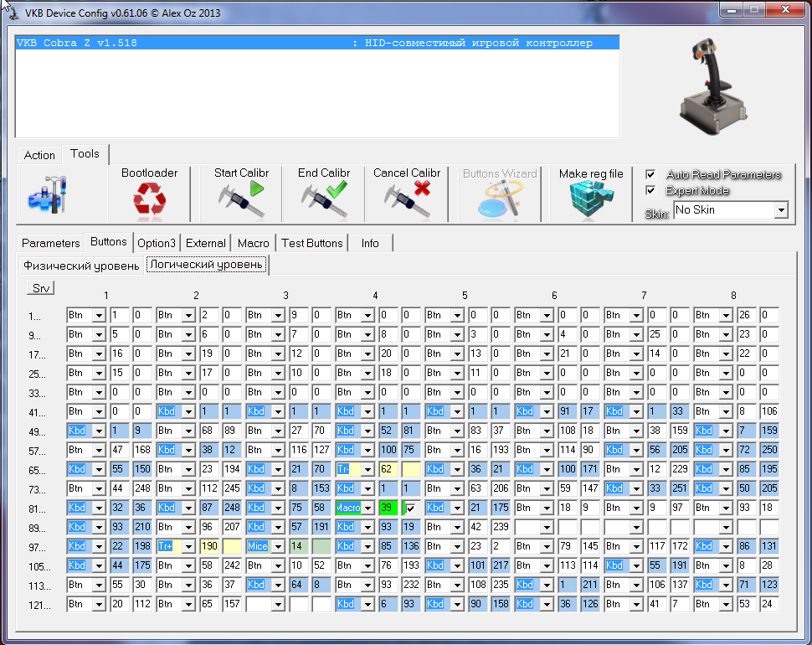The image size is (812, 645).
Task: Open the Mice type dropdown in row 97
Action: 277,546
